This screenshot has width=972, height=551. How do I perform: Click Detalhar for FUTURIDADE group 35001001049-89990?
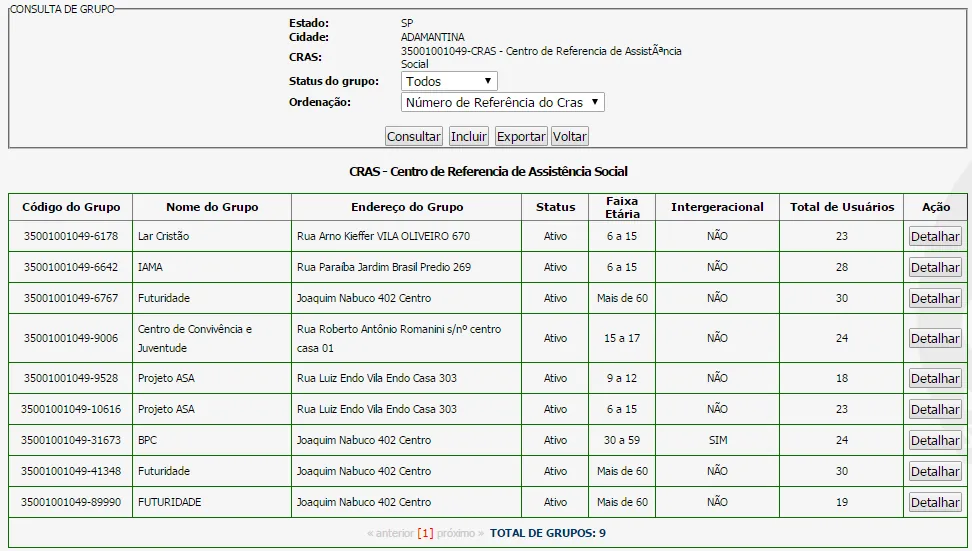(x=935, y=502)
